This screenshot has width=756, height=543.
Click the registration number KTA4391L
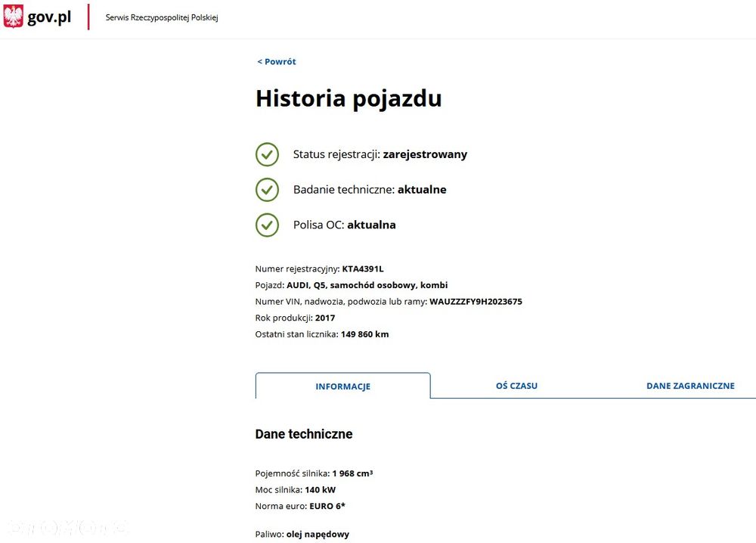pos(363,268)
